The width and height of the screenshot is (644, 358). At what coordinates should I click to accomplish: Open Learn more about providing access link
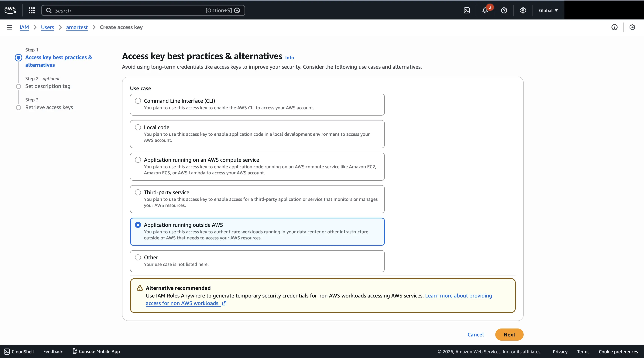pyautogui.click(x=458, y=296)
